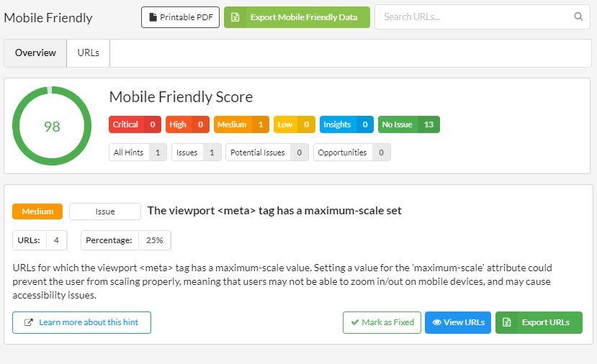Click the Mobile Friendly Score circular gauge
The width and height of the screenshot is (597, 364).
(52, 126)
